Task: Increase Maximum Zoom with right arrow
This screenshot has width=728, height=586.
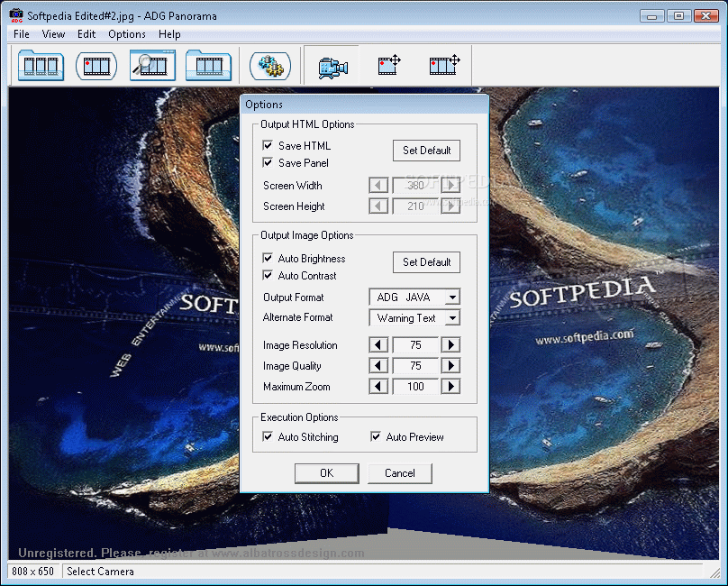Action: (x=450, y=386)
